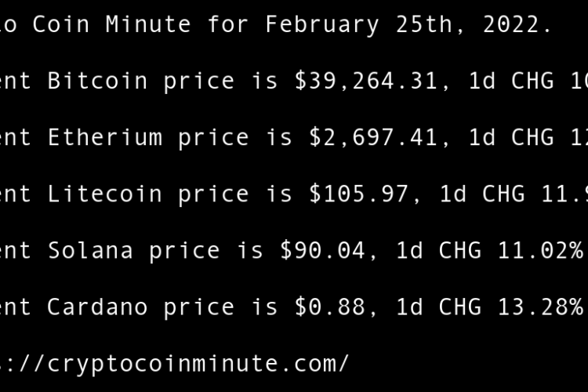Click the word Minute in the title
The image size is (588, 392).
point(148,24)
